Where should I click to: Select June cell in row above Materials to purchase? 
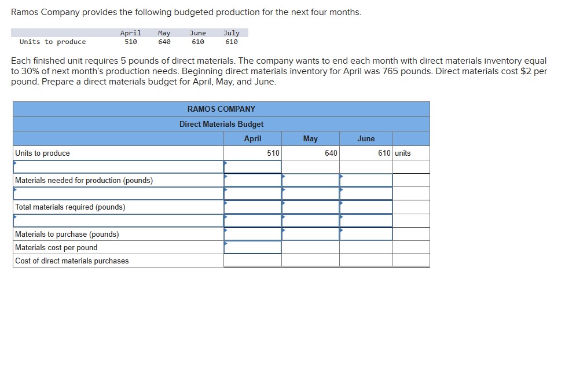click(x=366, y=221)
